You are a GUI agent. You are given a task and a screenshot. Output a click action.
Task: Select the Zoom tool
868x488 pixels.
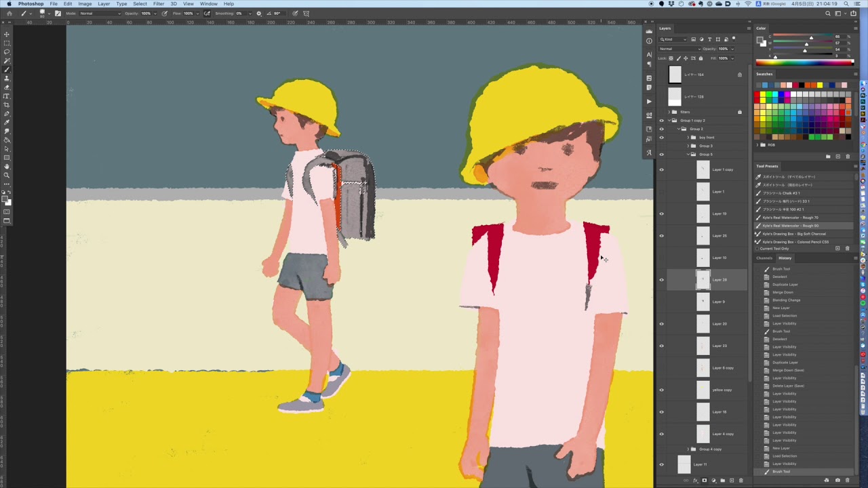click(7, 176)
